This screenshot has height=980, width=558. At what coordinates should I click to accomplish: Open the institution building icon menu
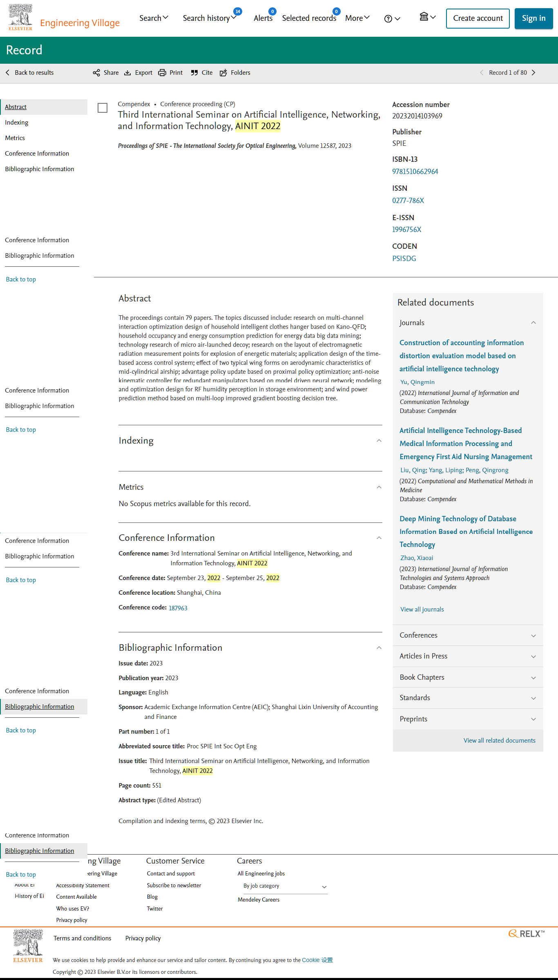(x=428, y=17)
